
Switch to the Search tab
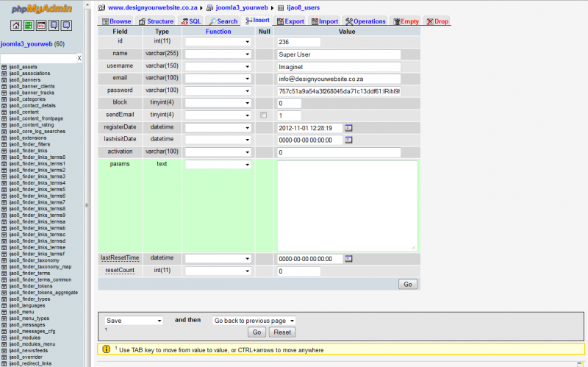click(223, 21)
